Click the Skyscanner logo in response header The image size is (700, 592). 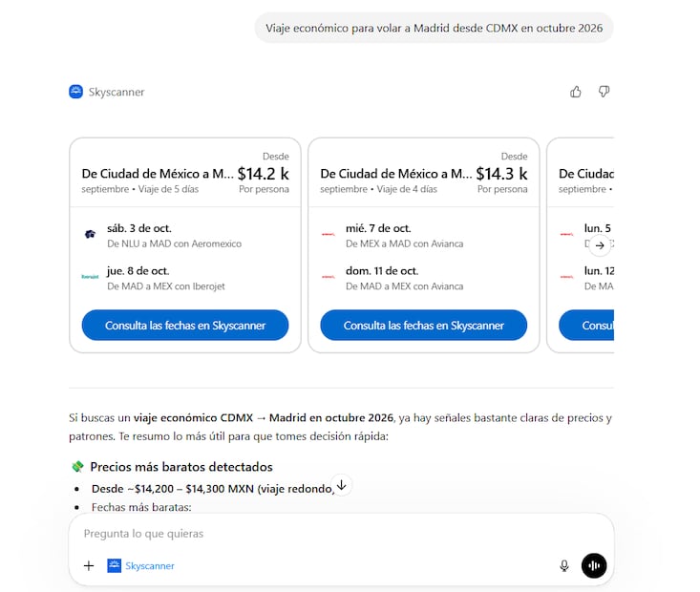[76, 92]
